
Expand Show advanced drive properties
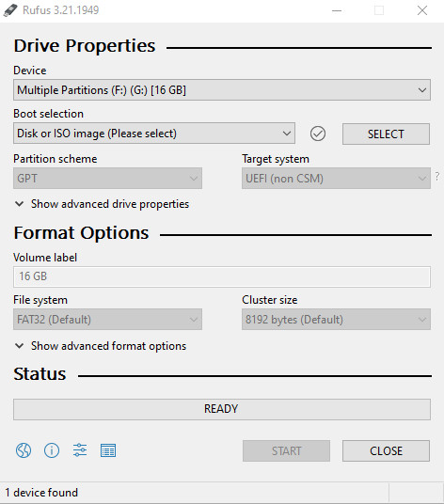102,204
